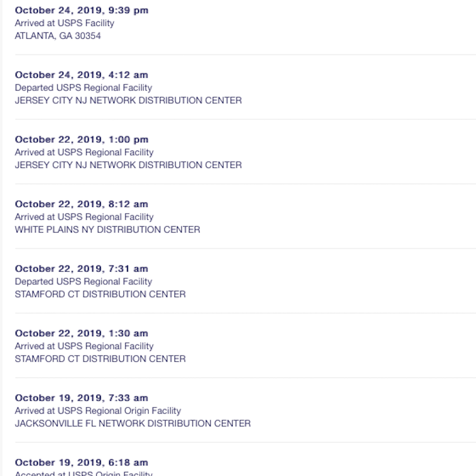
Task: Click JERSEY CITY NJ location under the Departed entry
Action: [x=128, y=101]
